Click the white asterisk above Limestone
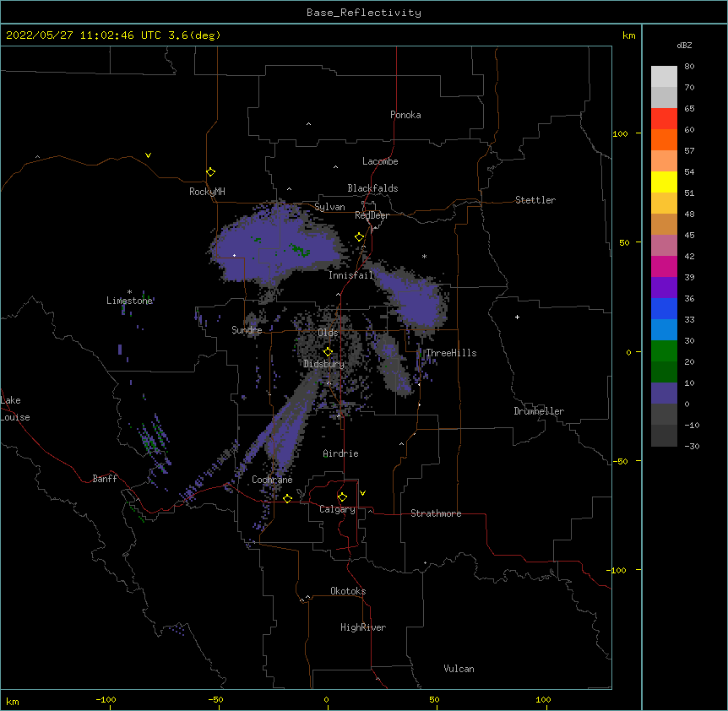The width and height of the screenshot is (728, 711). click(129, 291)
